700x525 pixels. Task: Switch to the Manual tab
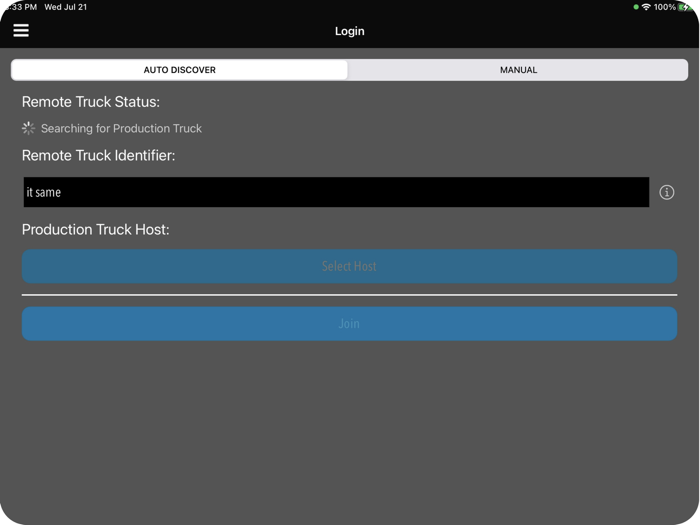tap(518, 70)
